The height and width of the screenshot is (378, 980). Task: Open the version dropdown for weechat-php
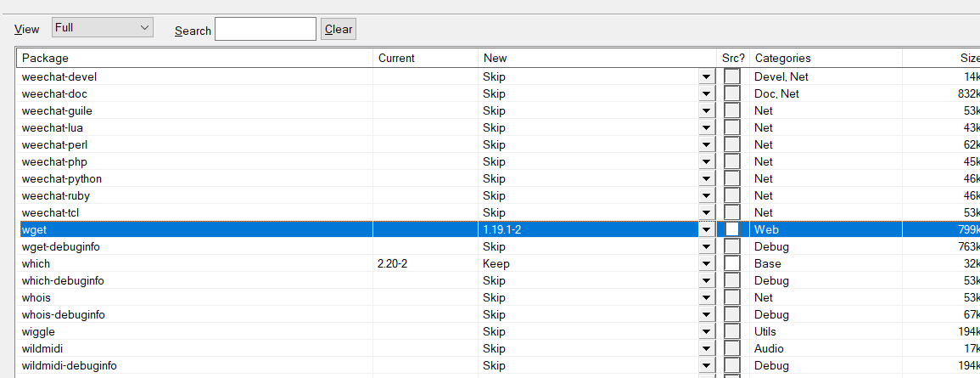[x=707, y=162]
